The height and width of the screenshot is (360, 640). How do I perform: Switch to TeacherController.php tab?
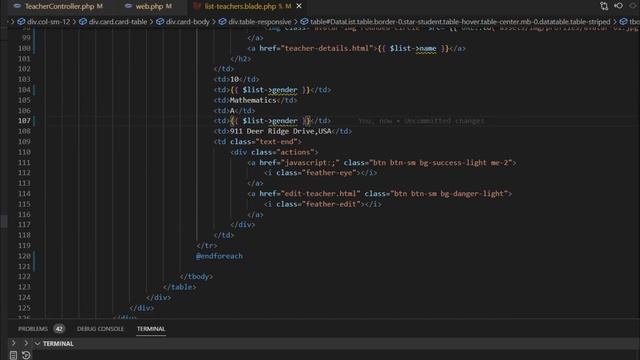coord(60,6)
